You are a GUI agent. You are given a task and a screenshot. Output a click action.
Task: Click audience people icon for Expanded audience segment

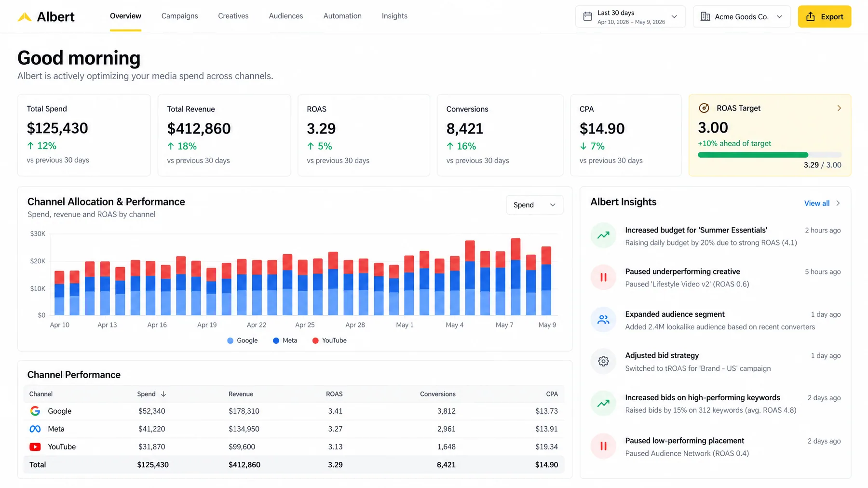[x=603, y=319]
